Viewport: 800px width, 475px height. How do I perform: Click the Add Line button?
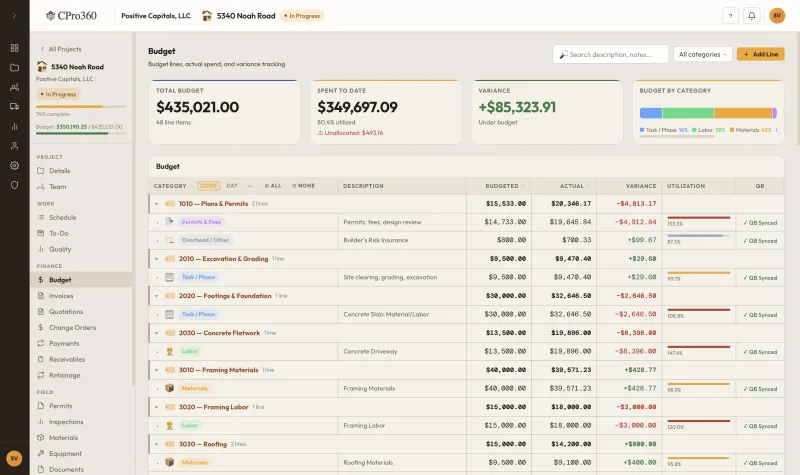[760, 54]
